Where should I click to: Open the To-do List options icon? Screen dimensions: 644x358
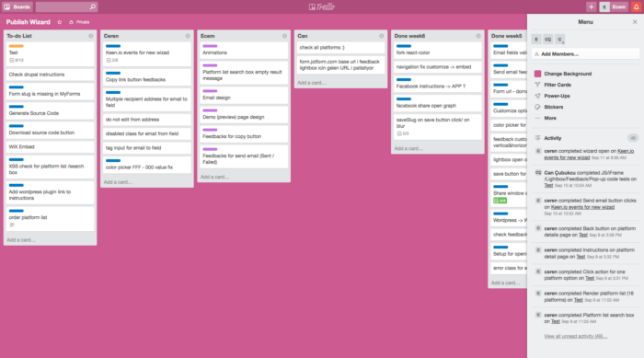pyautogui.click(x=91, y=36)
